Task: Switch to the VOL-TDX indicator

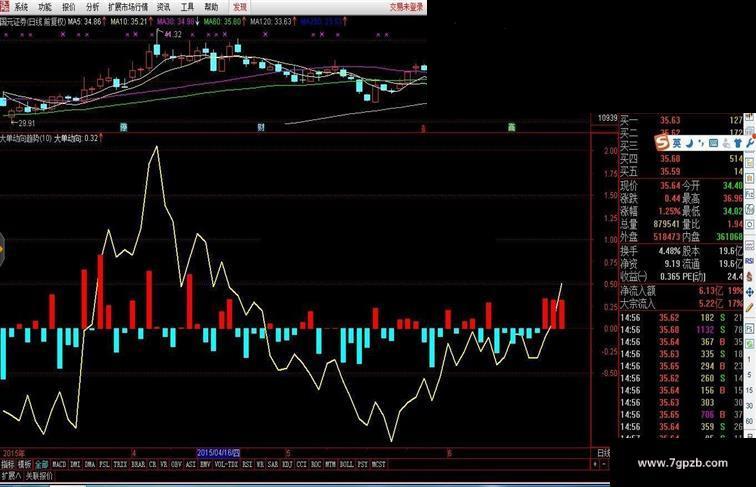Action: (226, 464)
